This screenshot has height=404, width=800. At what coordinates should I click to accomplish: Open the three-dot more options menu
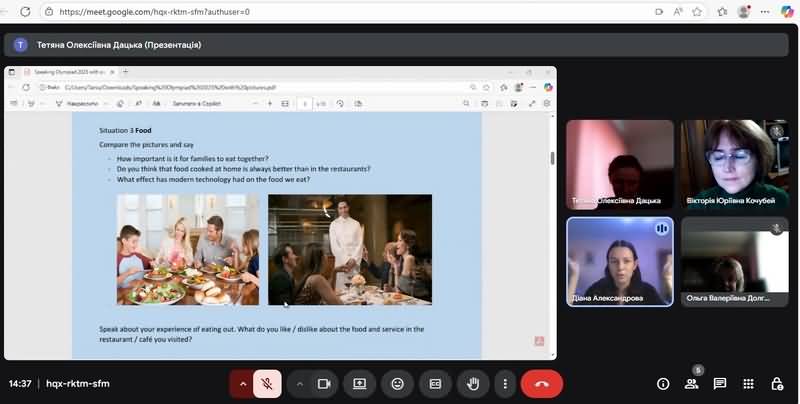(x=505, y=383)
